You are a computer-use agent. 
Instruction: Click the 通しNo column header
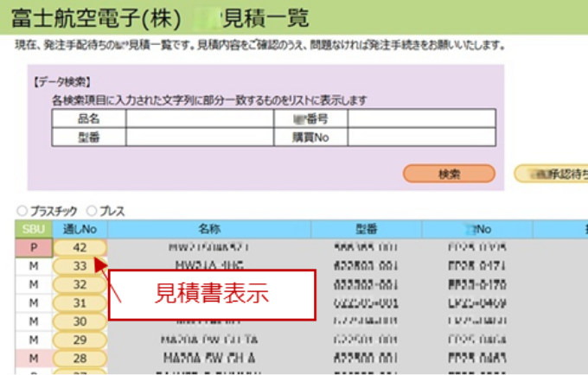[x=80, y=229]
